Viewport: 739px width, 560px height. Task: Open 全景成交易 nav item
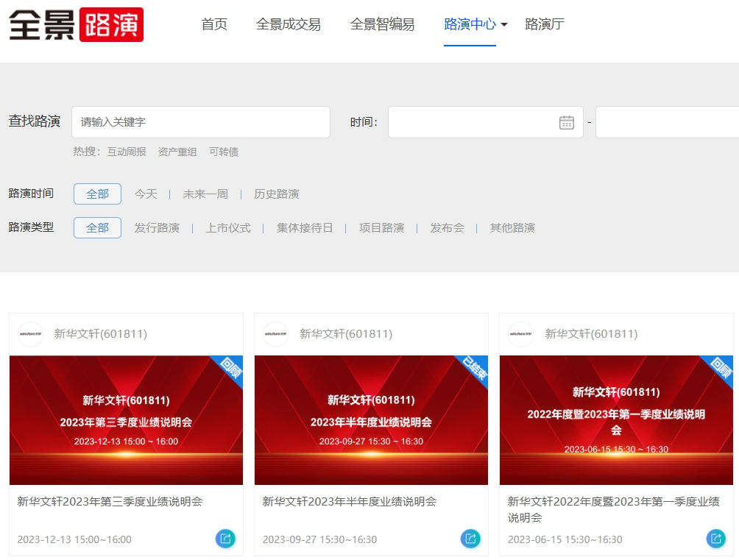coord(289,24)
